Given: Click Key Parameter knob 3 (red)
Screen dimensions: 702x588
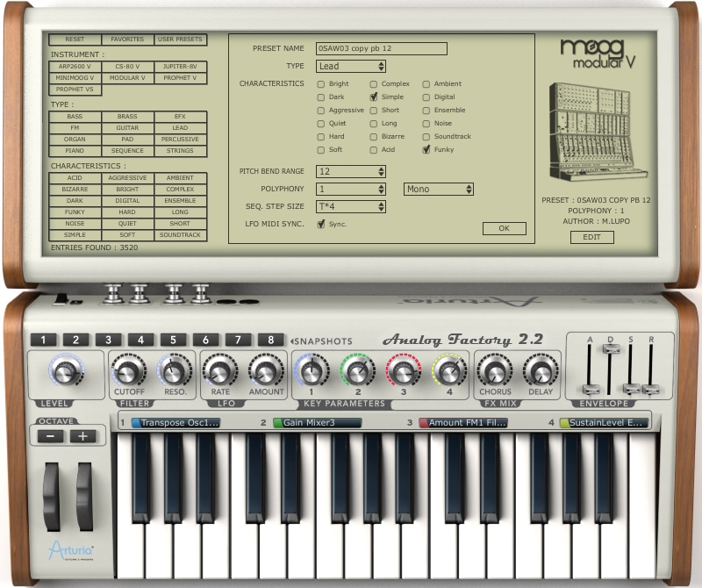Looking at the screenshot, I should pyautogui.click(x=404, y=371).
